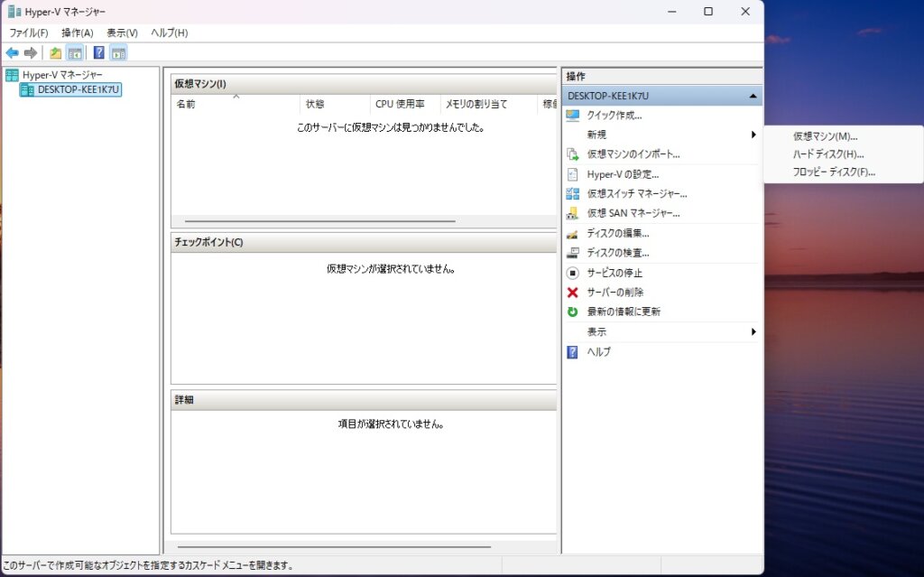Toggle the console tree show/hide icon
924x577 pixels.
tap(75, 53)
